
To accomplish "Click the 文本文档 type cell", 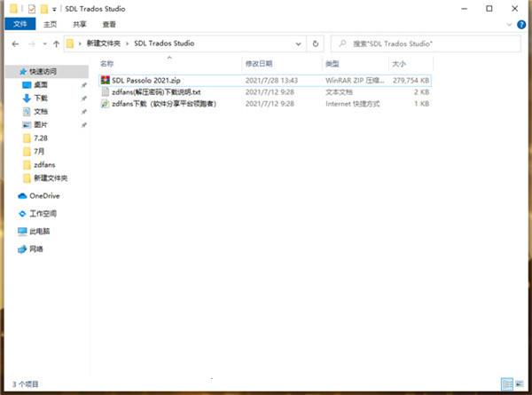I will 339,92.
